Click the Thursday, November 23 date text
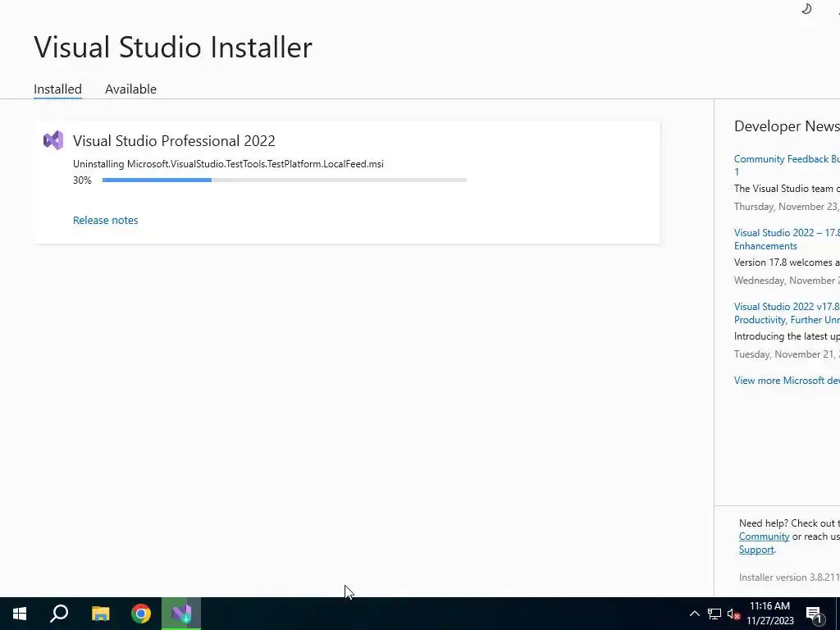This screenshot has width=840, height=630. point(787,207)
